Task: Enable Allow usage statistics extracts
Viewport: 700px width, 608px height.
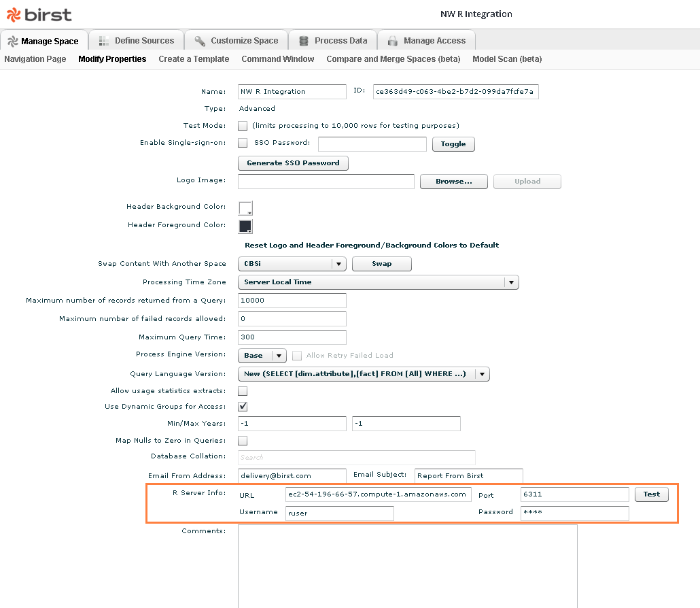Action: coord(243,391)
